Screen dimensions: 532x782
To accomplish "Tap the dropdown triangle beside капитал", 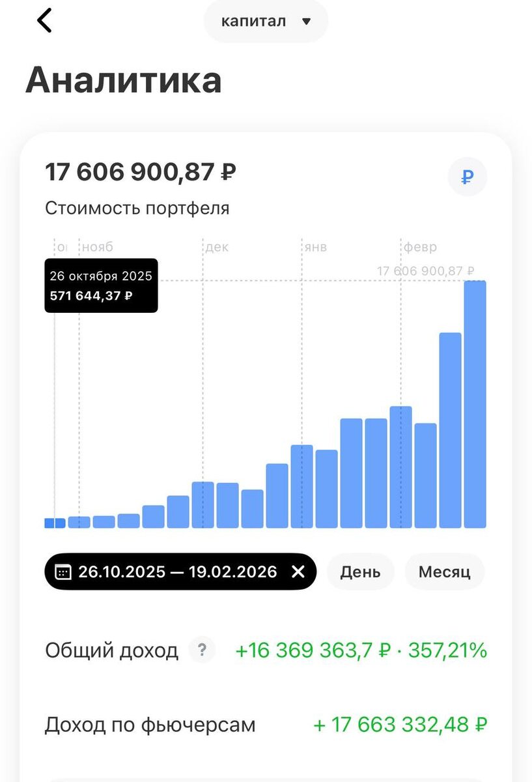I will pos(307,22).
